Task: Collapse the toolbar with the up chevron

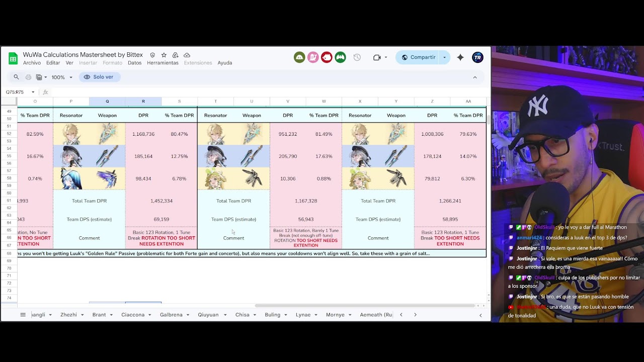Action: [x=474, y=77]
